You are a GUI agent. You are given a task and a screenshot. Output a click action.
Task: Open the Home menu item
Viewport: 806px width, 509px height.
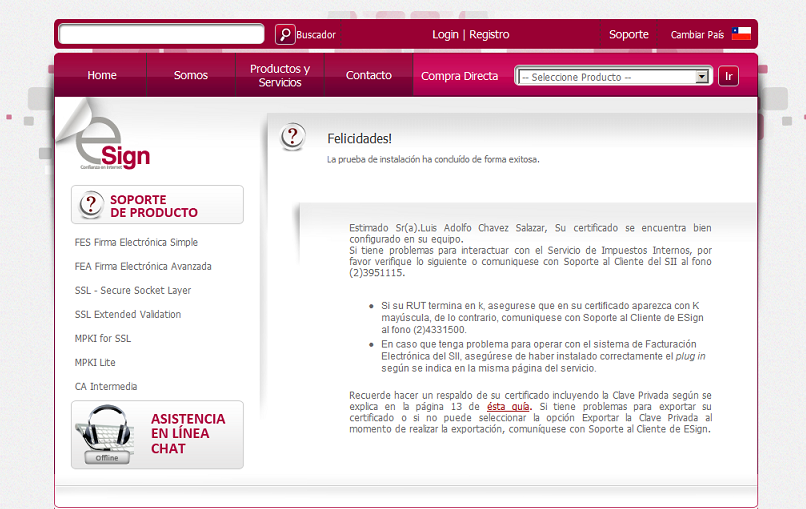(102, 76)
